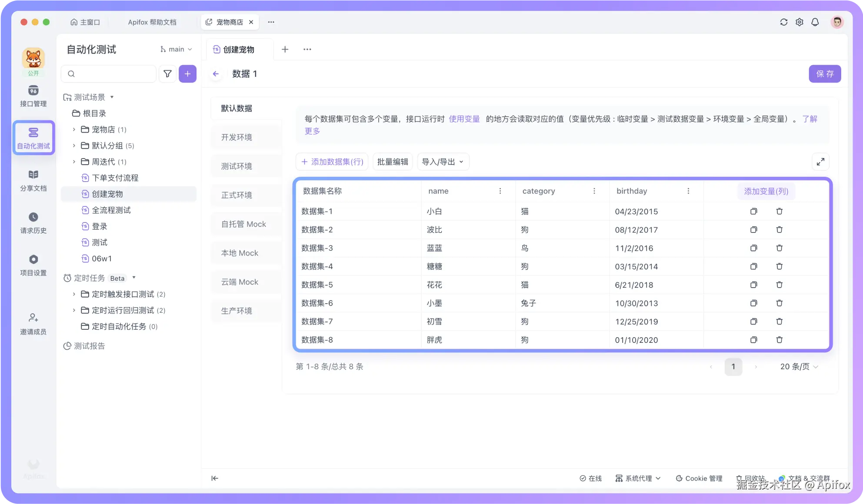863x504 pixels.
Task: Expand the table with fullscreen icon
Action: click(x=820, y=162)
